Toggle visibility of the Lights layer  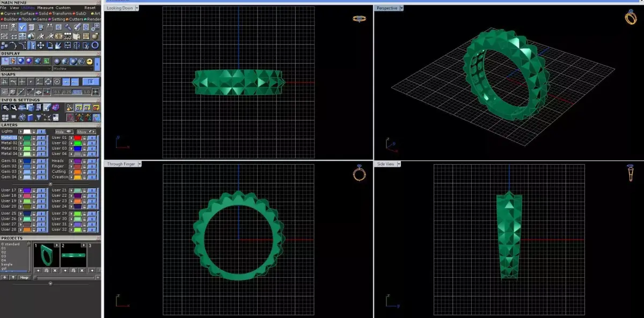[41, 131]
